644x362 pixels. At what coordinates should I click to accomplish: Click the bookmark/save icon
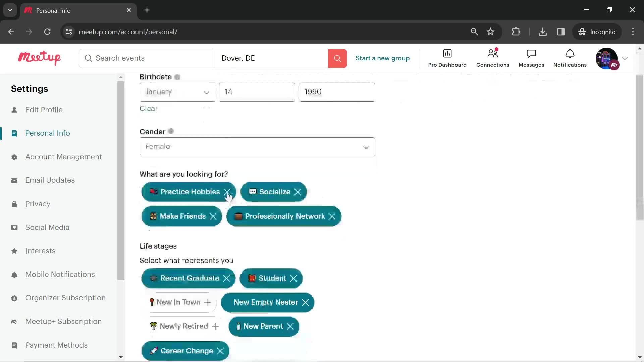492,32
